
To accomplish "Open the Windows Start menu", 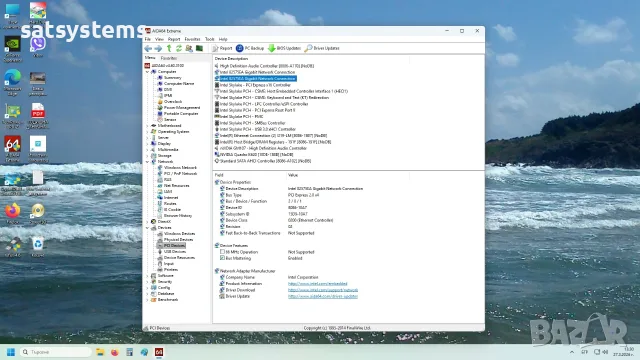I will [x=11, y=352].
